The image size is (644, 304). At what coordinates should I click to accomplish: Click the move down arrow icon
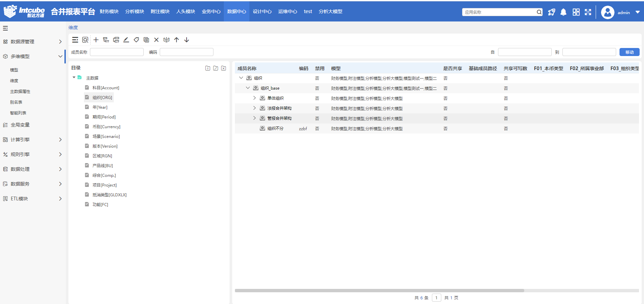(187, 40)
